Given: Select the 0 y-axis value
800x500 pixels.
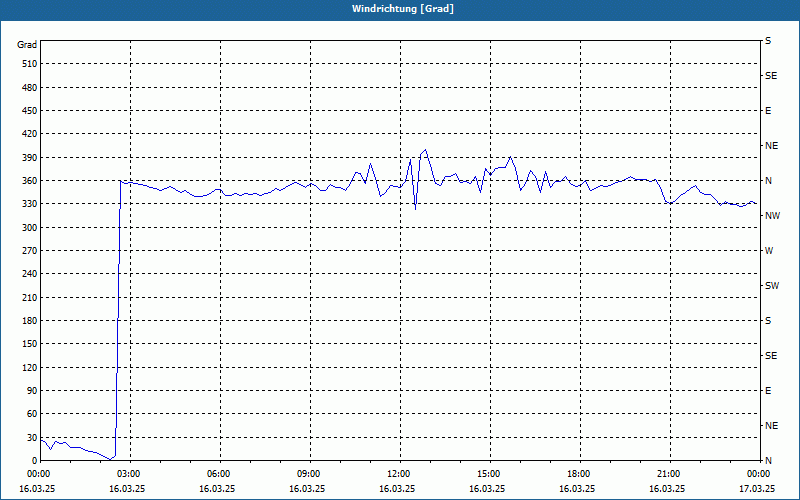Looking at the screenshot, I should (35, 461).
